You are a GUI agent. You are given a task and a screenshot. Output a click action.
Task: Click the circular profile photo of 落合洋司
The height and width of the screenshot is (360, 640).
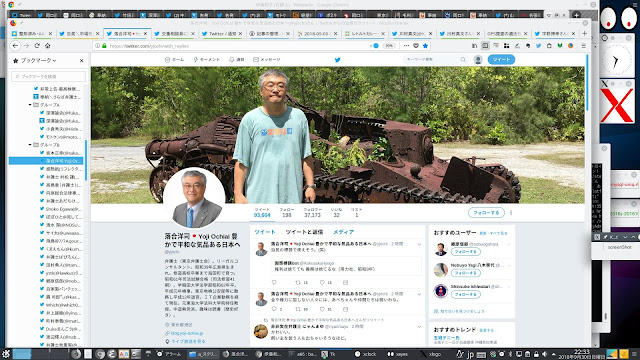point(194,198)
